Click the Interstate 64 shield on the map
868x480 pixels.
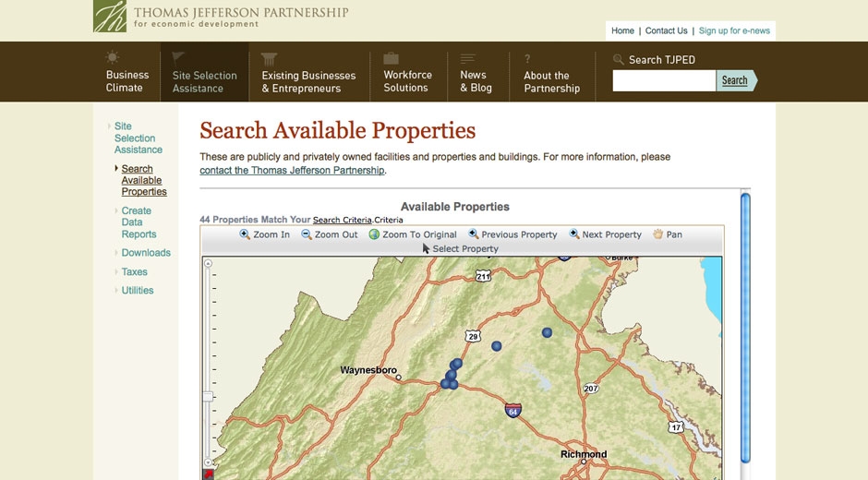click(513, 410)
